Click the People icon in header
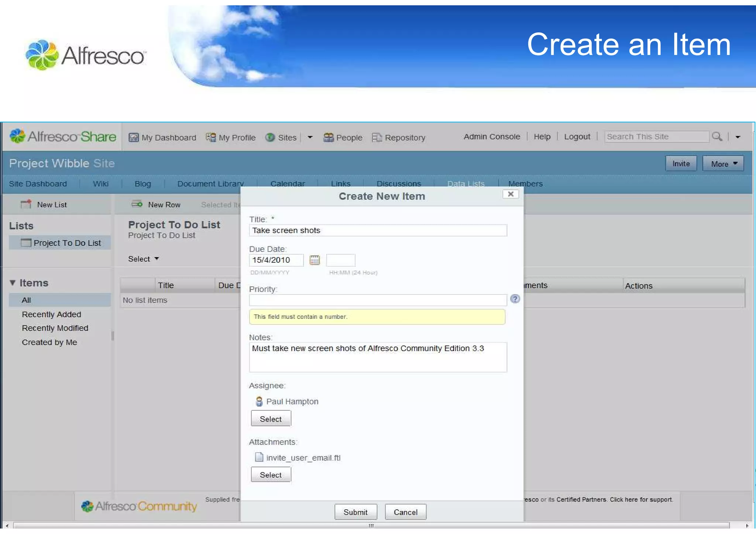The image size is (756, 534). coord(328,138)
